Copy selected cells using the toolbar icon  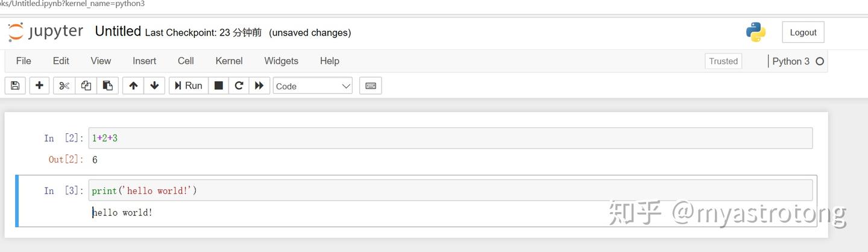pos(86,86)
